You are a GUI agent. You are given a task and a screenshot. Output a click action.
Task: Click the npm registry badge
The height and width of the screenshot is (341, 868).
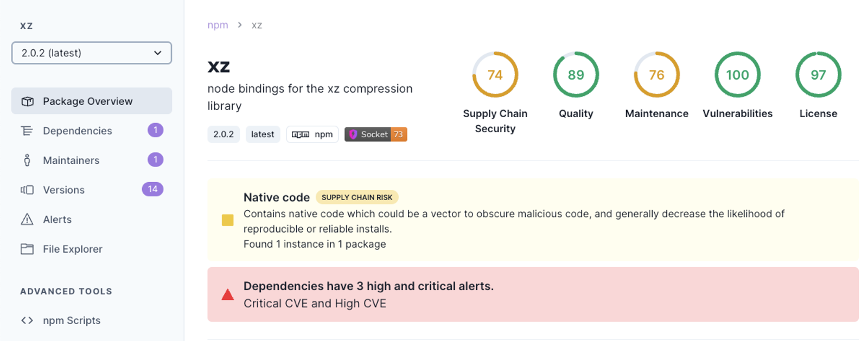click(x=312, y=134)
